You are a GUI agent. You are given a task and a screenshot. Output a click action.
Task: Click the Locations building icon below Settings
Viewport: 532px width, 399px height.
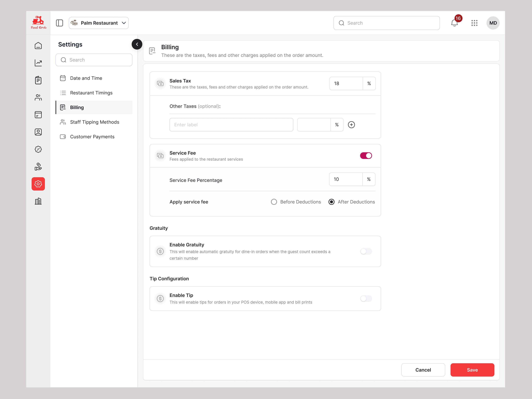click(38, 201)
